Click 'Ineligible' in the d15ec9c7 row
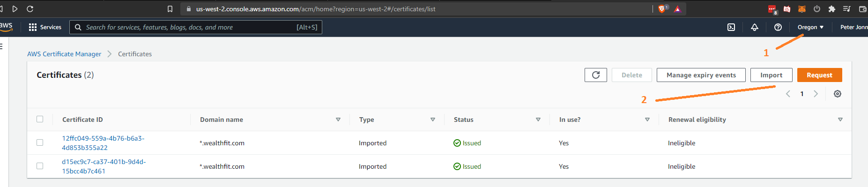 682,166
